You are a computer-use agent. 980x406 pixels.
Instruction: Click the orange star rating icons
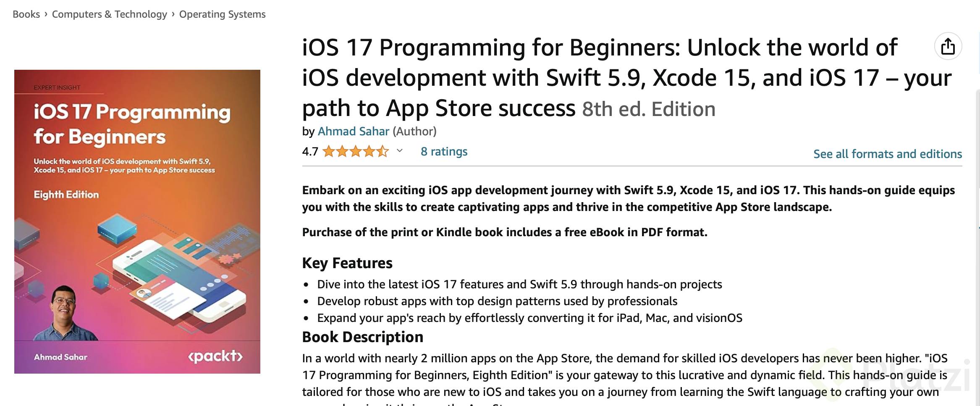(355, 151)
